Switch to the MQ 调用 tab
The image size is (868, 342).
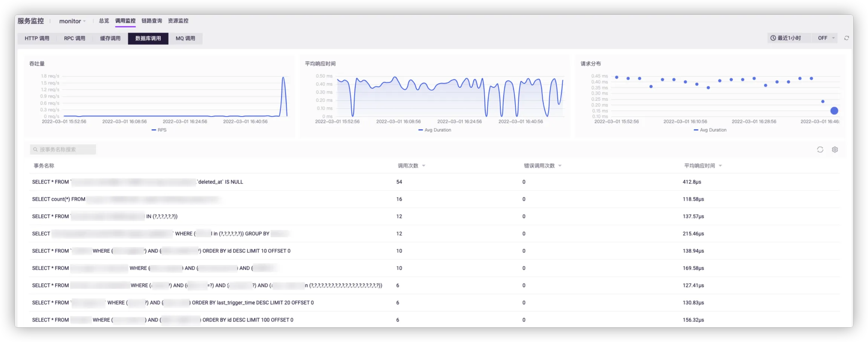point(185,38)
